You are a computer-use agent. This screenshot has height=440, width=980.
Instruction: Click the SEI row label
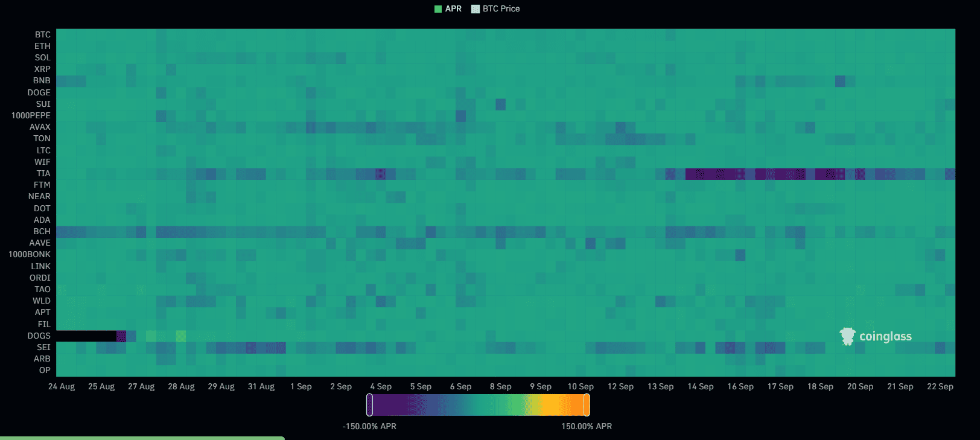pos(43,347)
